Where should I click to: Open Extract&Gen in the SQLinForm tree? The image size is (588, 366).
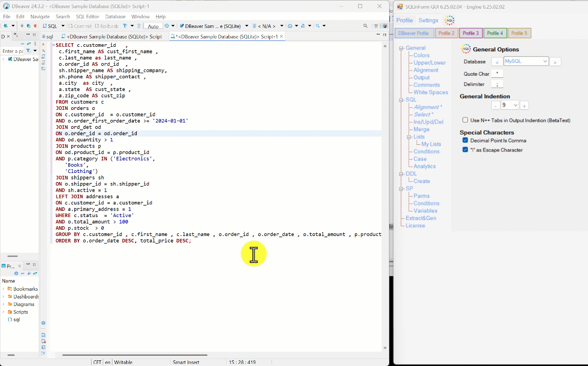(x=421, y=218)
